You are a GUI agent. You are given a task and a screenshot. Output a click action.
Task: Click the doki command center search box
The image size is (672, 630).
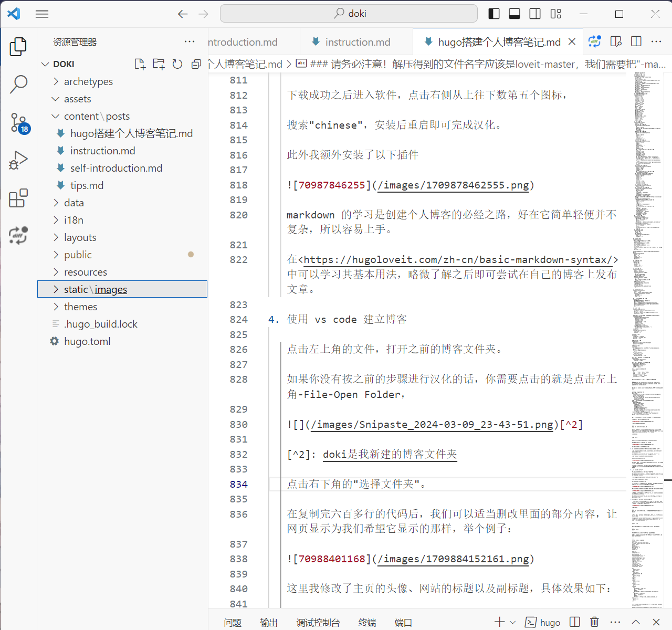click(x=349, y=14)
